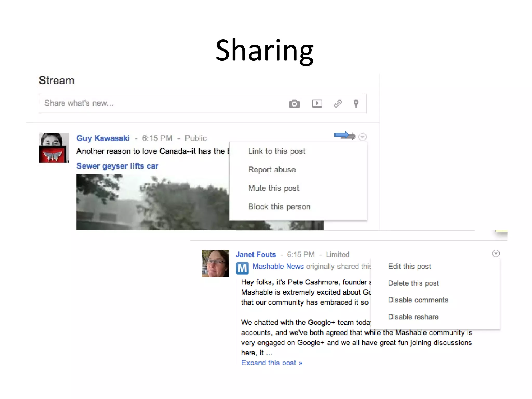Choose 'Link to this post' menu entry

277,151
